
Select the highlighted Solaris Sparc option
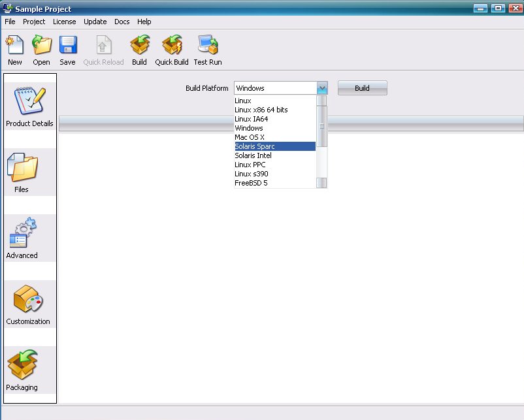tap(274, 146)
